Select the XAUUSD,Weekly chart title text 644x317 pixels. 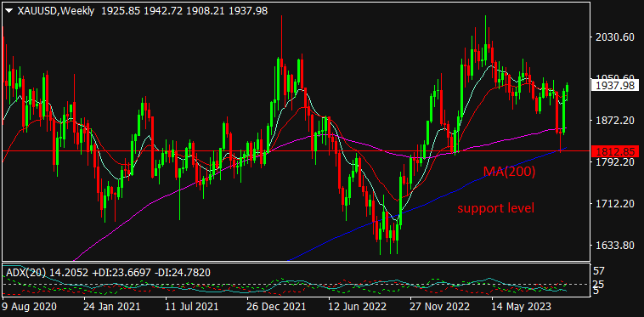pos(56,11)
